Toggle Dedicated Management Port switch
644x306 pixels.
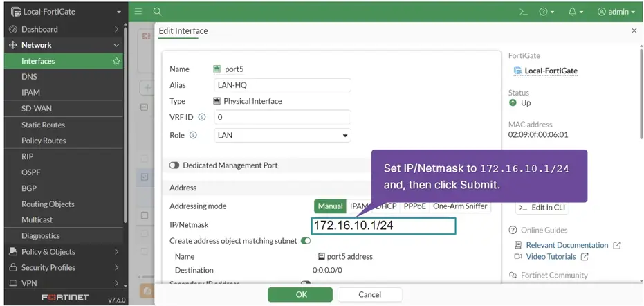[x=174, y=165]
